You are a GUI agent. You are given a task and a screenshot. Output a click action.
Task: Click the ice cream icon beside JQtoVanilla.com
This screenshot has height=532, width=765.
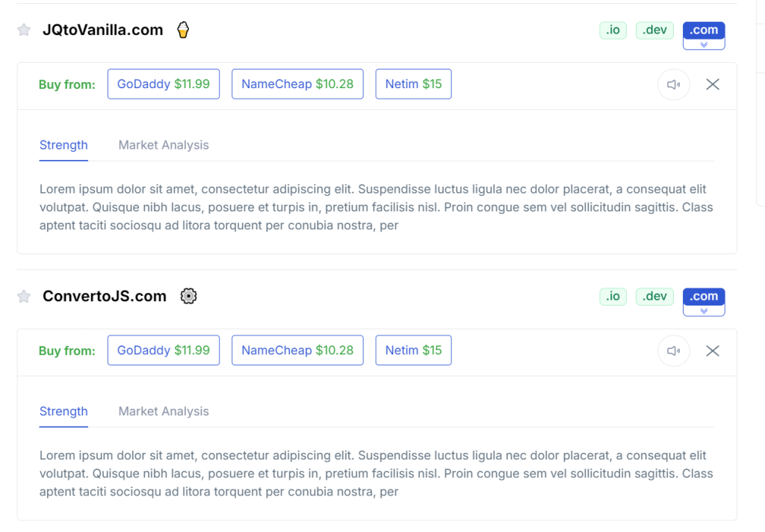pyautogui.click(x=182, y=29)
